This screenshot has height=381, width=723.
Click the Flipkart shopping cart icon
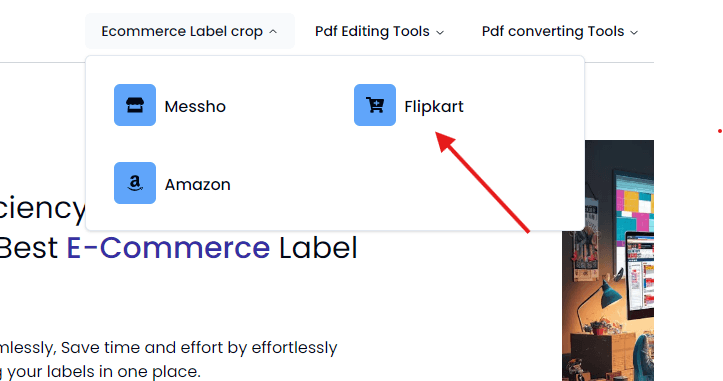(374, 105)
